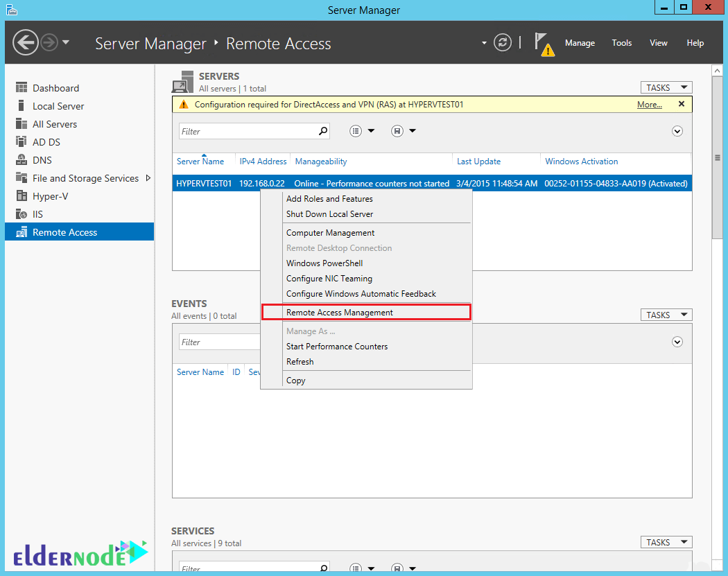728x576 pixels.
Task: Expand the events filter chevron circle
Action: [x=677, y=342]
